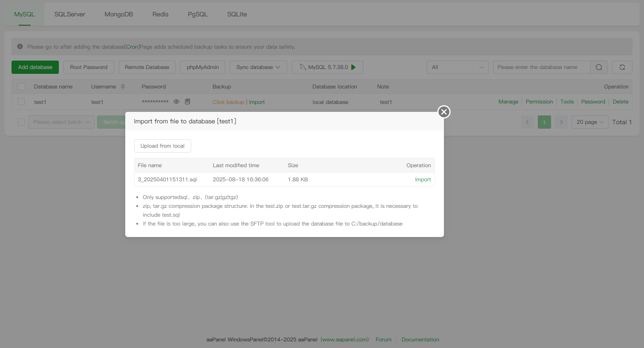Toggle the bottom batch select checkbox

21,122
